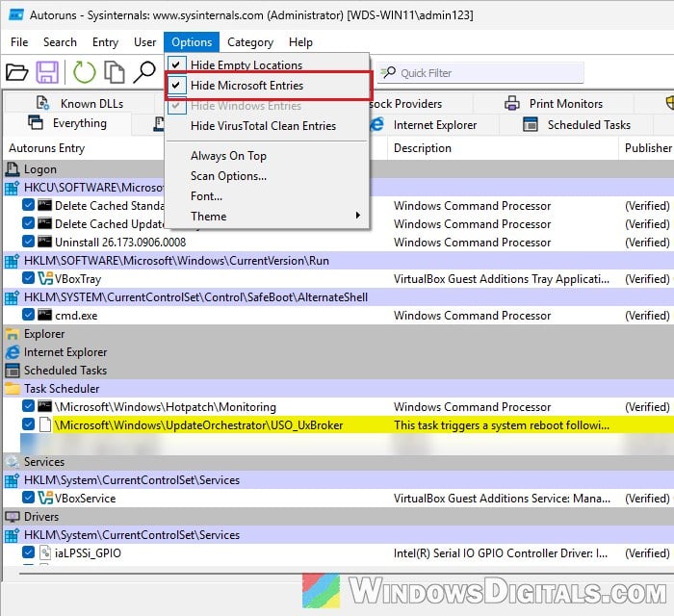Viewport: 674px width, 616px height.
Task: Click the Copy pages toolbar icon
Action: tap(114, 72)
